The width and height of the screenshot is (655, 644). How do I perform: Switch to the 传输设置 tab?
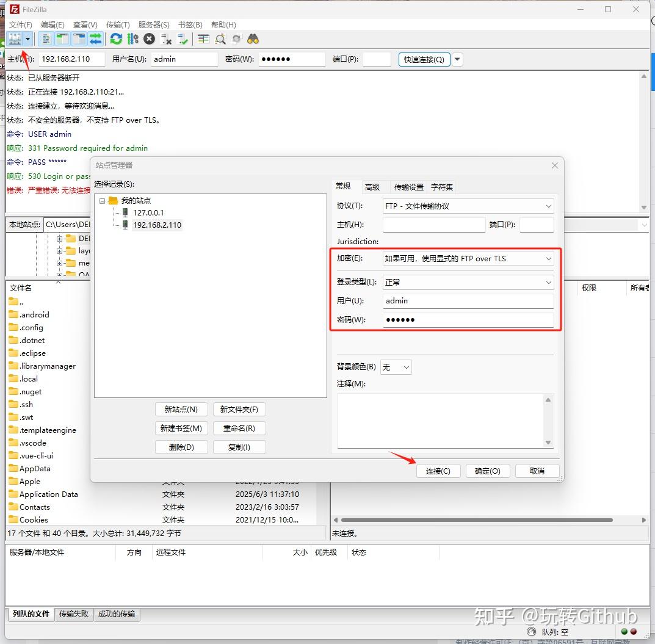409,187
